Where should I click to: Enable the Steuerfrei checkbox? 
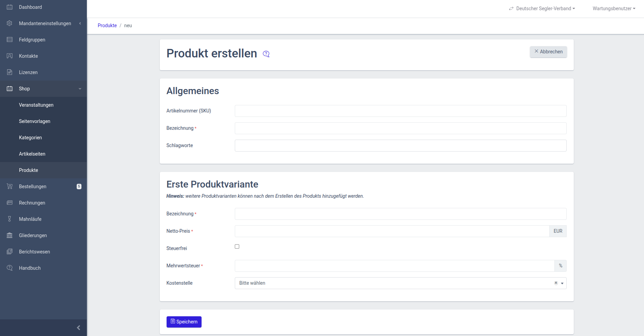pos(237,247)
